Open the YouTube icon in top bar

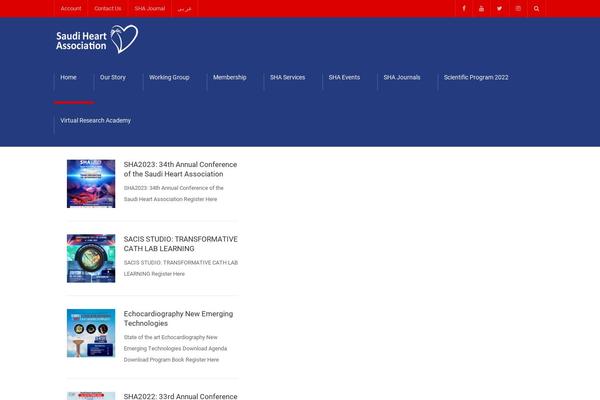(481, 8)
